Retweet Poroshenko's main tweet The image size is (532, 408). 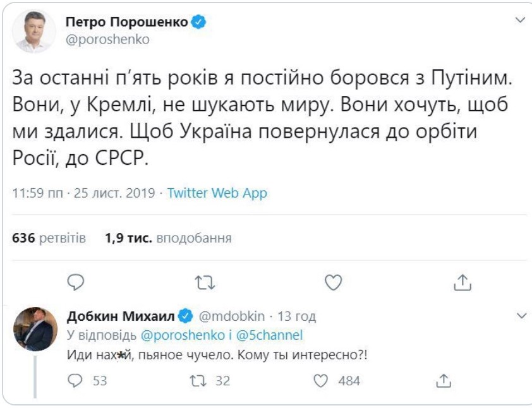click(x=204, y=282)
